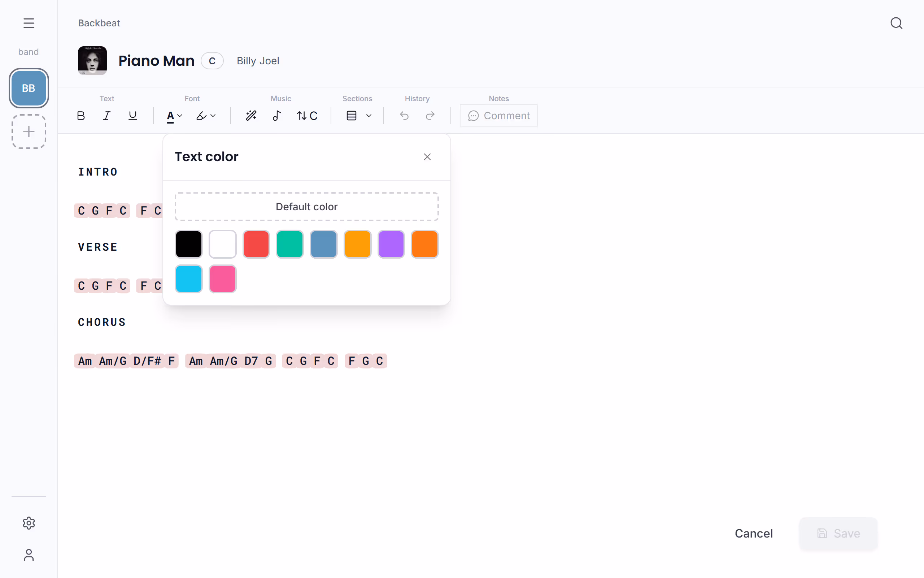This screenshot has height=578, width=924.
Task: Open the search icon
Action: pyautogui.click(x=896, y=23)
